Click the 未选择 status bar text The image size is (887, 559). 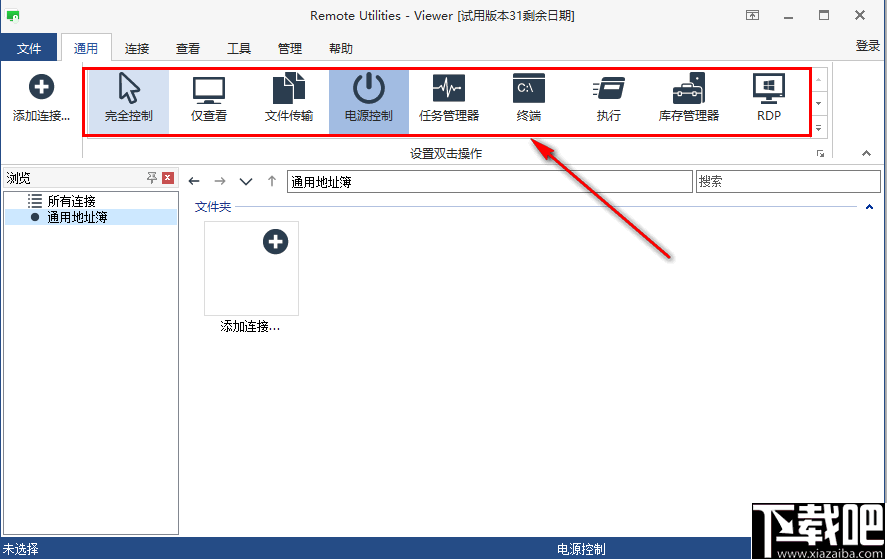(x=20, y=549)
